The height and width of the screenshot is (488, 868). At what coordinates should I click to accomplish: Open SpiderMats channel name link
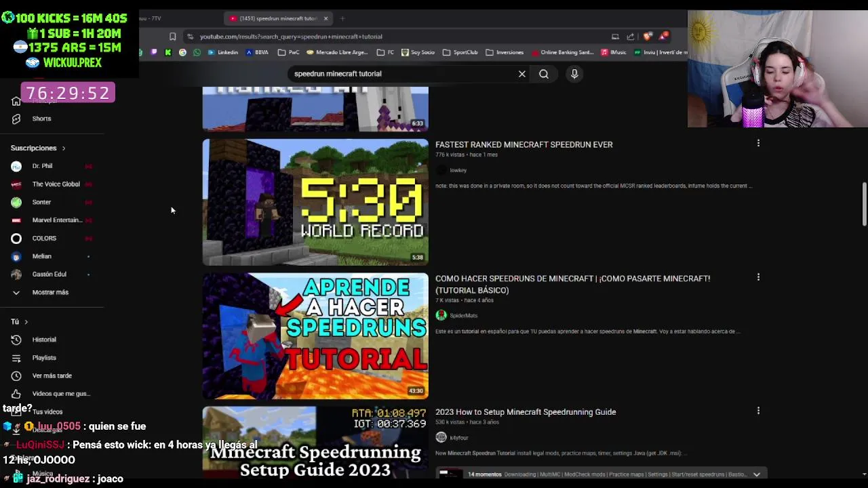463,315
